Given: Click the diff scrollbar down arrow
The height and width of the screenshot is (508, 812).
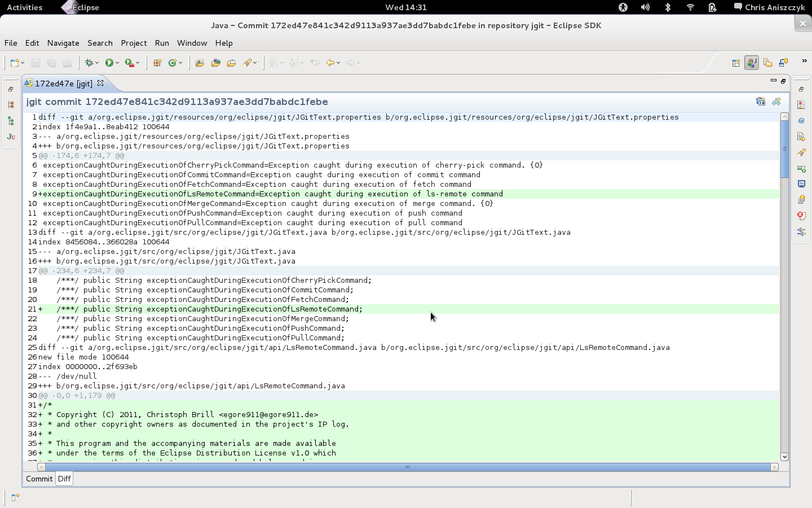Looking at the screenshot, I should click(x=784, y=457).
